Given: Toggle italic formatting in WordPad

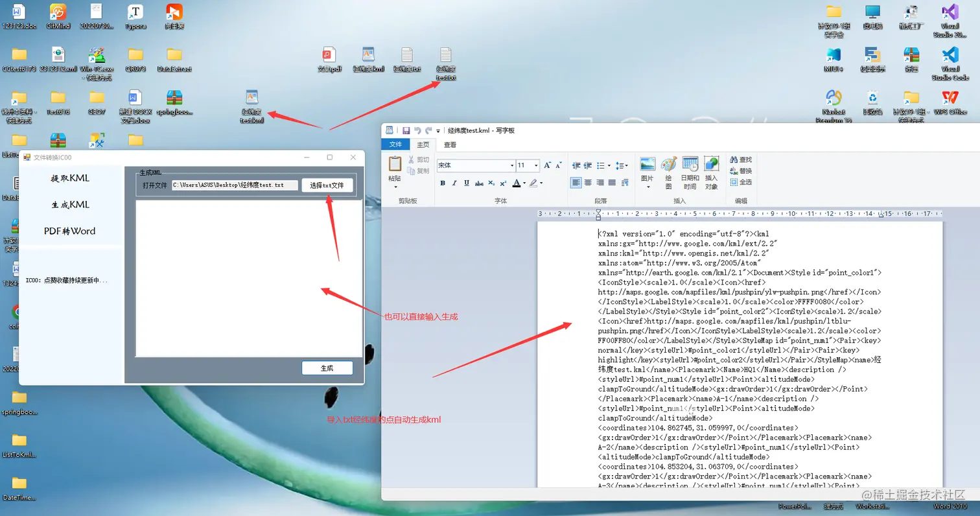Looking at the screenshot, I should coord(454,183).
